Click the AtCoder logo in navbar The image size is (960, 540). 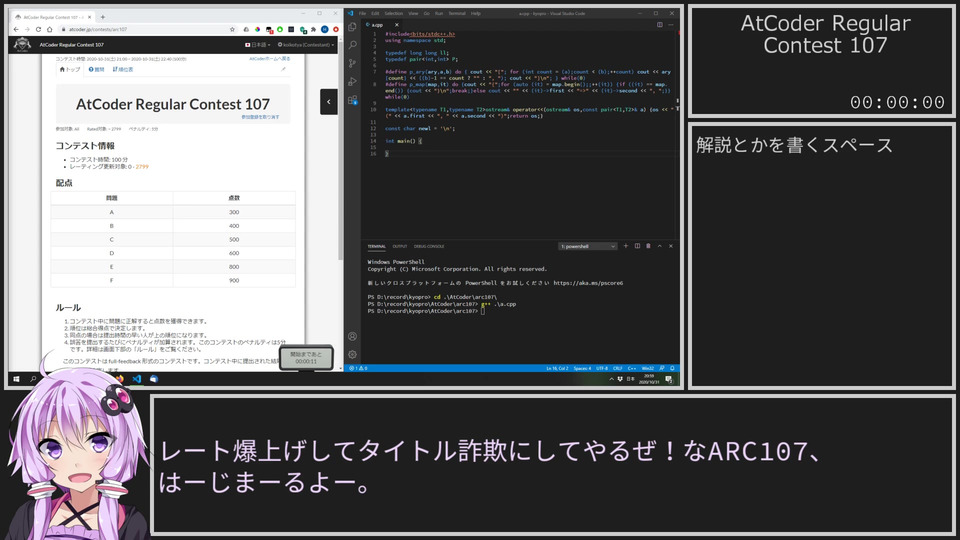(23, 45)
